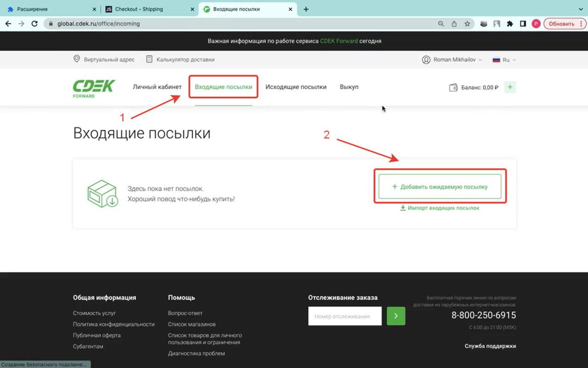This screenshot has height=368, width=588.
Task: Click hotline number 8-800-250-6915
Action: click(484, 316)
